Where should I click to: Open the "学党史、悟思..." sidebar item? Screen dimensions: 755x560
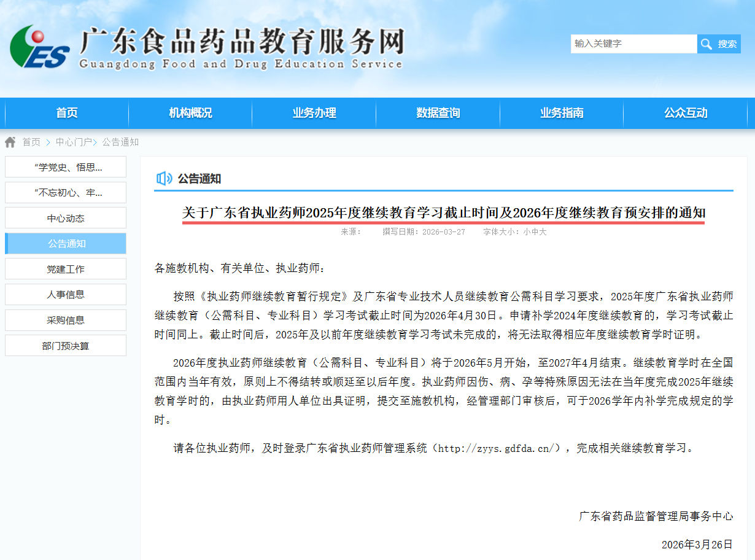[x=66, y=167]
